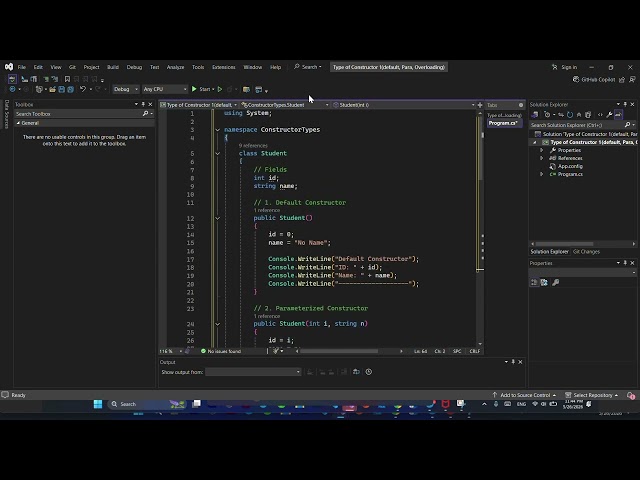The image size is (640, 480).
Task: Open the Show output from dropdown
Action: coord(253,372)
